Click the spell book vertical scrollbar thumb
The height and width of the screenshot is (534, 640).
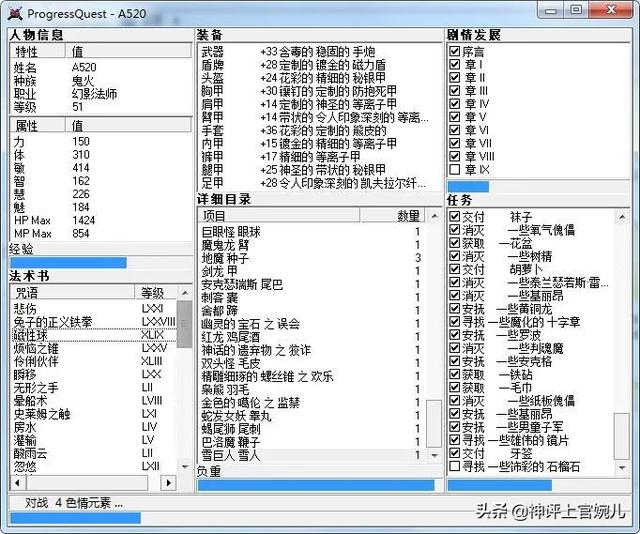pos(184,324)
